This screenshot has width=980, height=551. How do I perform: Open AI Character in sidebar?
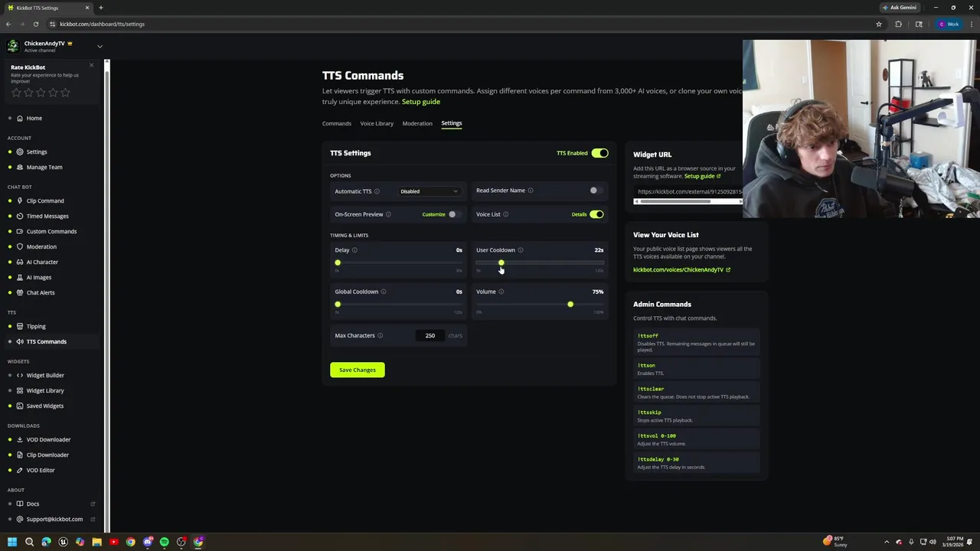tap(42, 262)
